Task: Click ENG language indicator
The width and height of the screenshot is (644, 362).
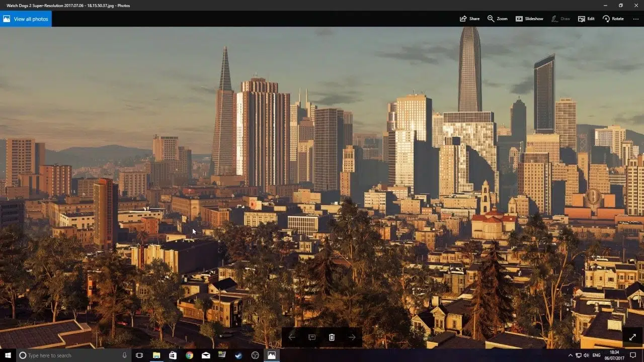Action: click(597, 355)
